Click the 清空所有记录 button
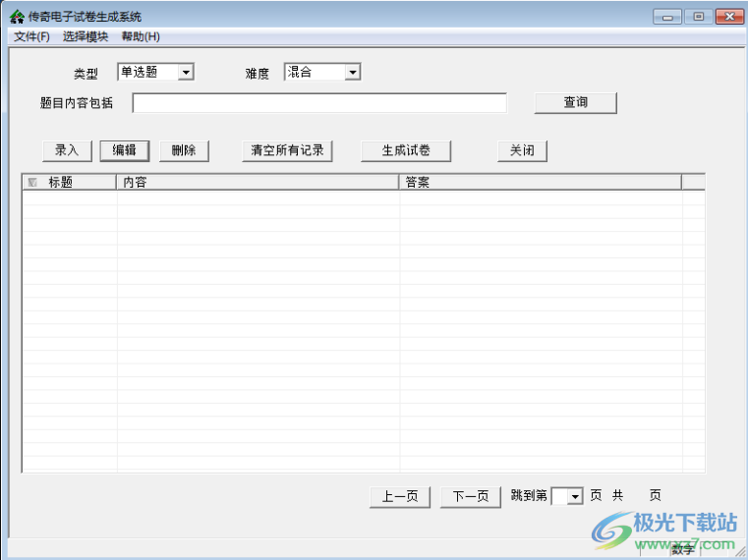The height and width of the screenshot is (560, 748). tap(287, 150)
